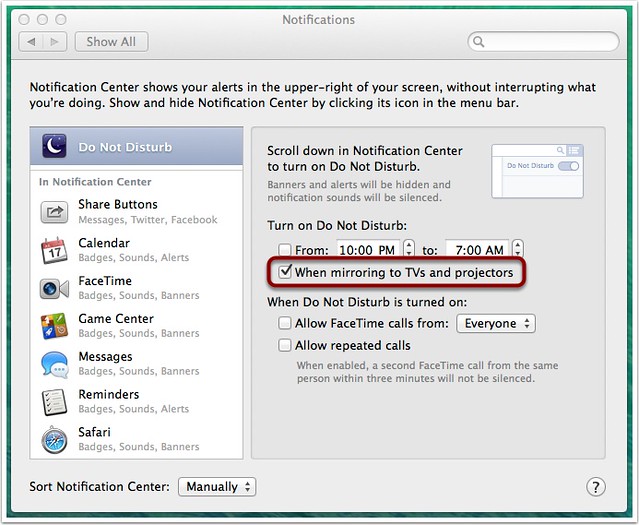Click the Safari compass icon
639x525 pixels.
54,440
